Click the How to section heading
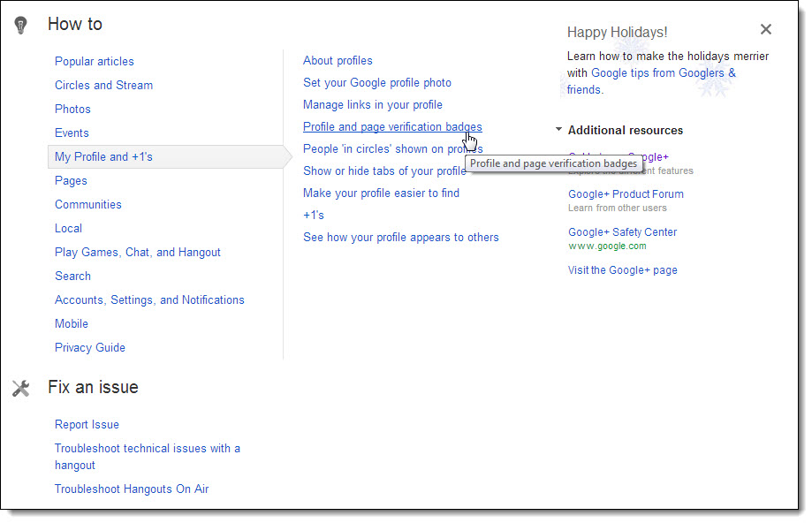 point(75,25)
